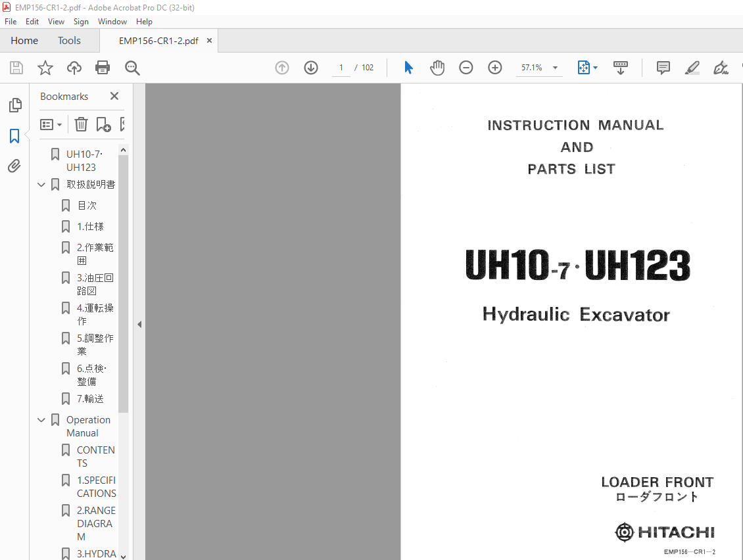Collapse the 取扱説明書 bookmark group

pos(41,185)
